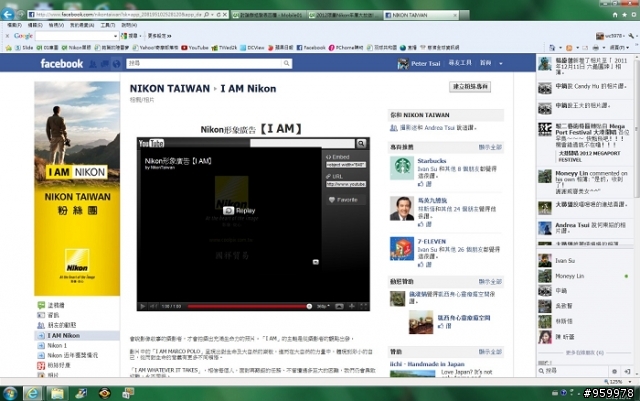640x401 pixels.
Task: Click the Windows Start button
Action: [10, 393]
